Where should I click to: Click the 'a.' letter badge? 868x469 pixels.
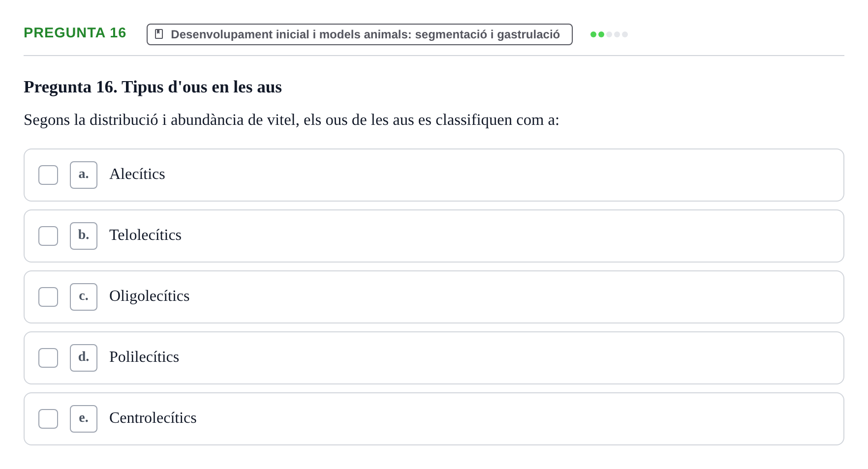84,175
